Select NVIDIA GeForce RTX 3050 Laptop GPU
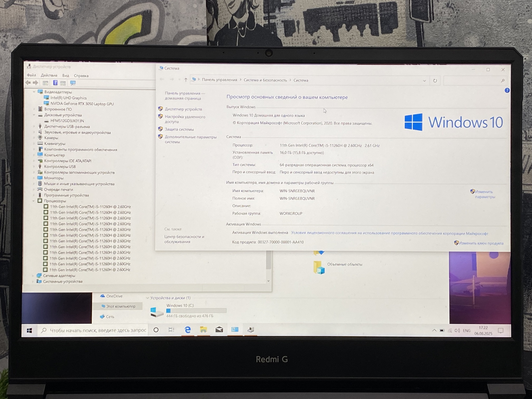 (x=82, y=104)
